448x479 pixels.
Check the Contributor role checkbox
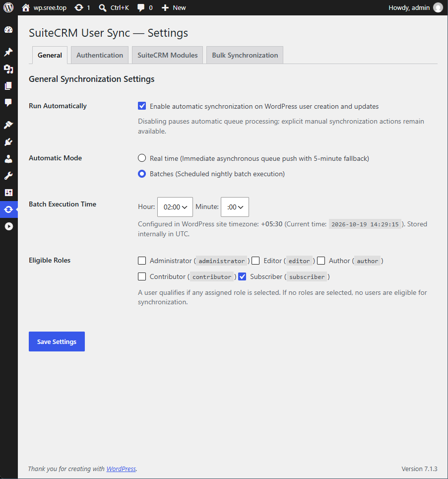pyautogui.click(x=142, y=276)
